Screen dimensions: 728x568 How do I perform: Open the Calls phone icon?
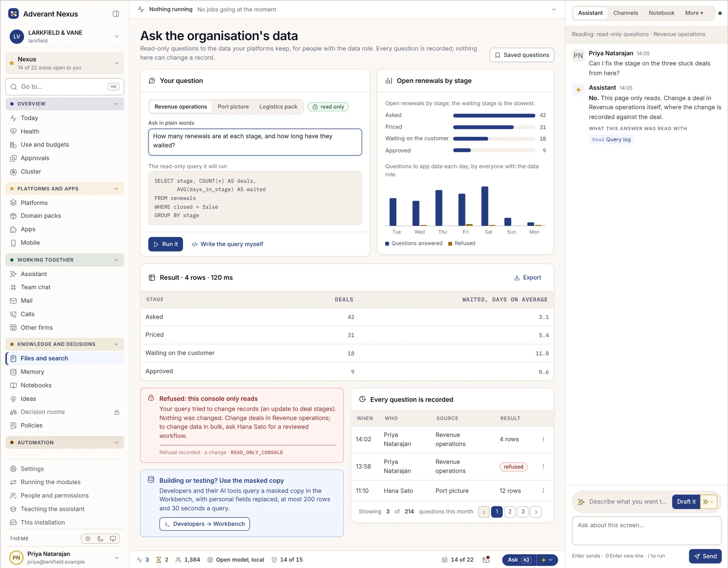[13, 314]
